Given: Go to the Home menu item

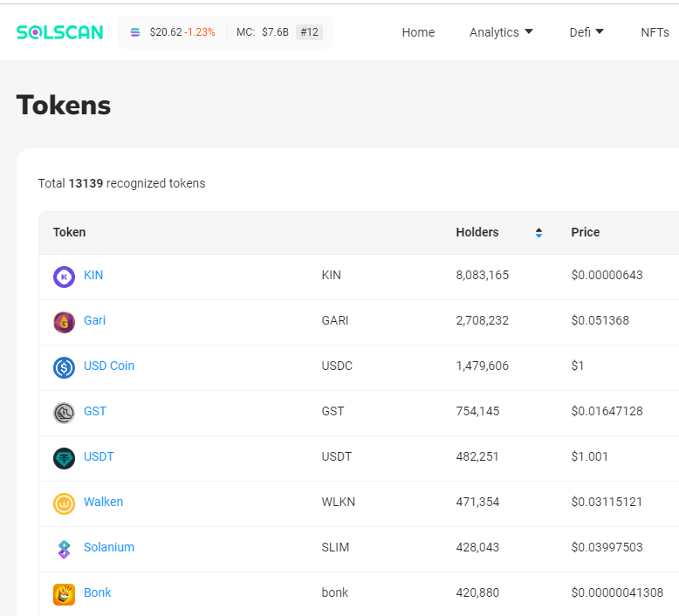Looking at the screenshot, I should pyautogui.click(x=418, y=32).
